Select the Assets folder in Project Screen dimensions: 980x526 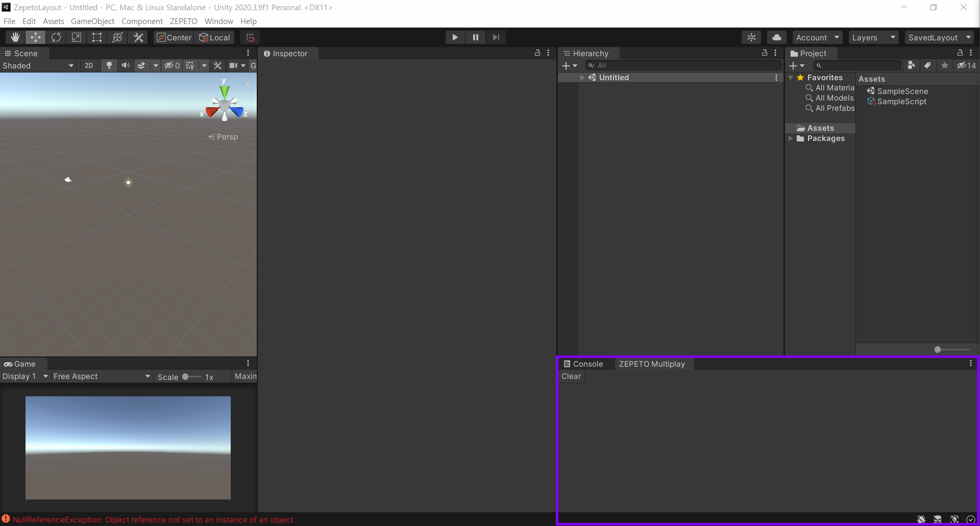coord(820,128)
